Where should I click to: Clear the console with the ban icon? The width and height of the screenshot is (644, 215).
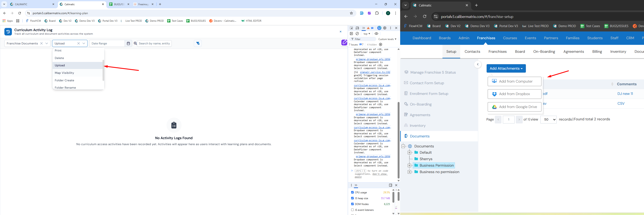click(x=357, y=34)
